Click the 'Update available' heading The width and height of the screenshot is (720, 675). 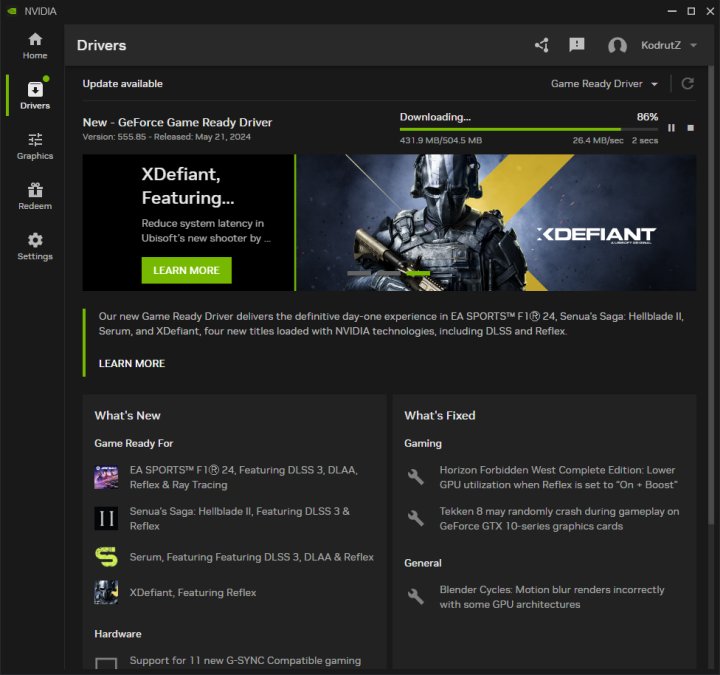(x=123, y=84)
